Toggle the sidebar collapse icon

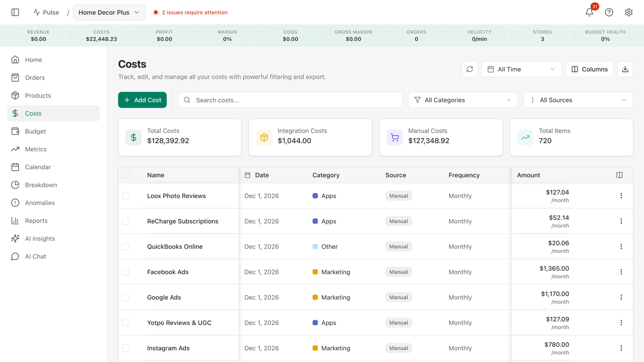click(x=15, y=12)
